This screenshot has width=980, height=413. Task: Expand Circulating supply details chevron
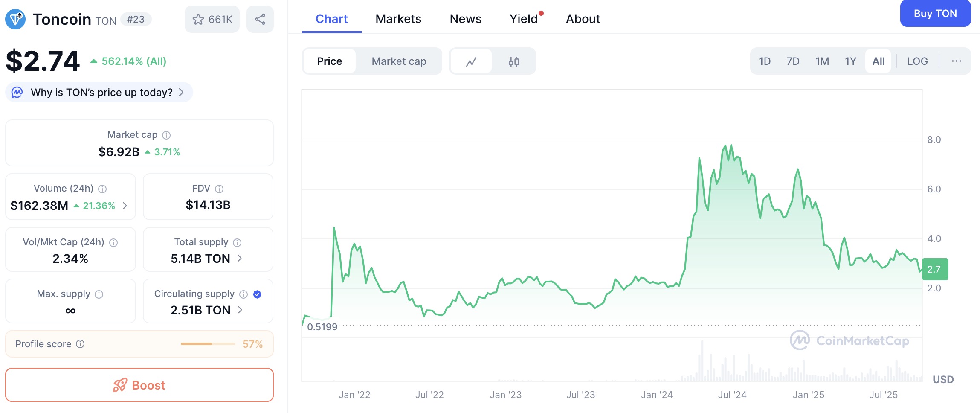coord(240,310)
